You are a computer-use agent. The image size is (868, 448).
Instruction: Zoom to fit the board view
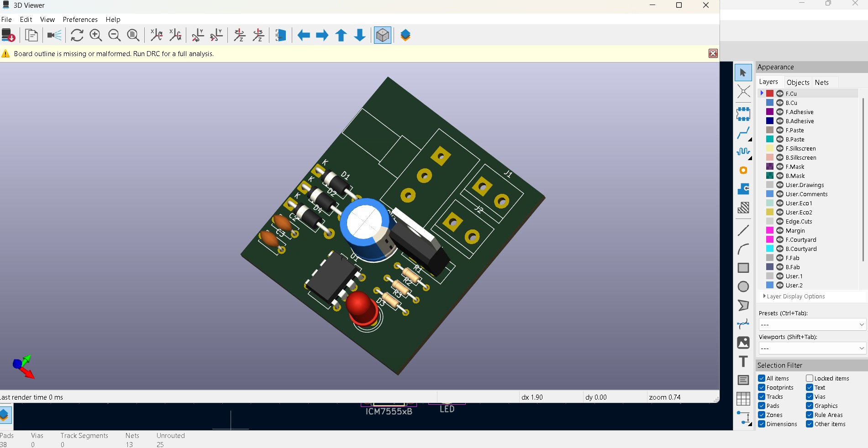(x=133, y=35)
